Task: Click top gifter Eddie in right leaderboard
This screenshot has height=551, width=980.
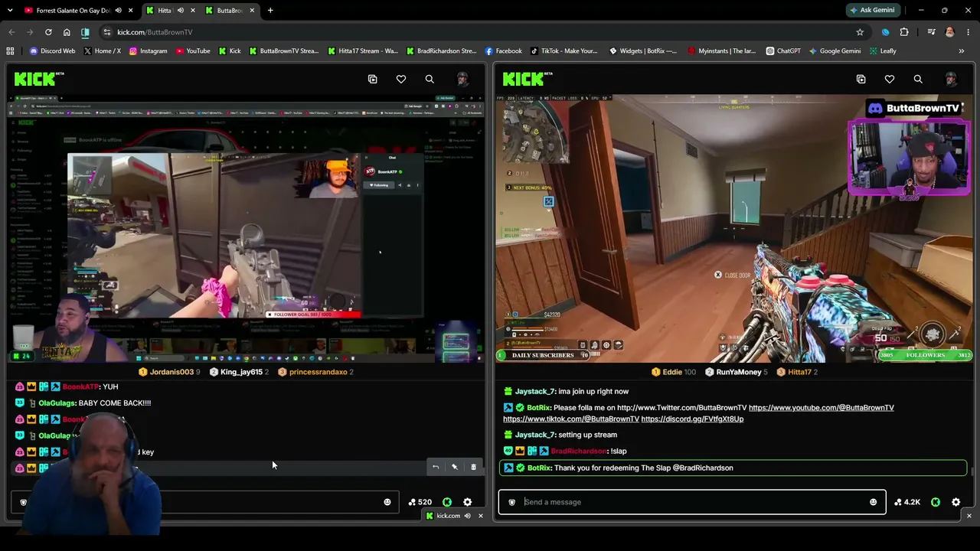Action: click(x=671, y=372)
